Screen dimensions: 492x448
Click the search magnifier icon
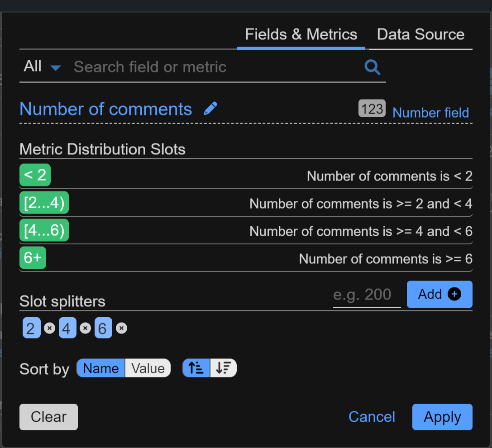(372, 67)
